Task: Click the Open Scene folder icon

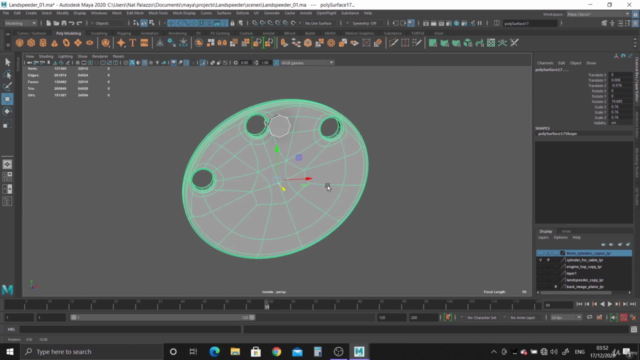Action: [56, 23]
